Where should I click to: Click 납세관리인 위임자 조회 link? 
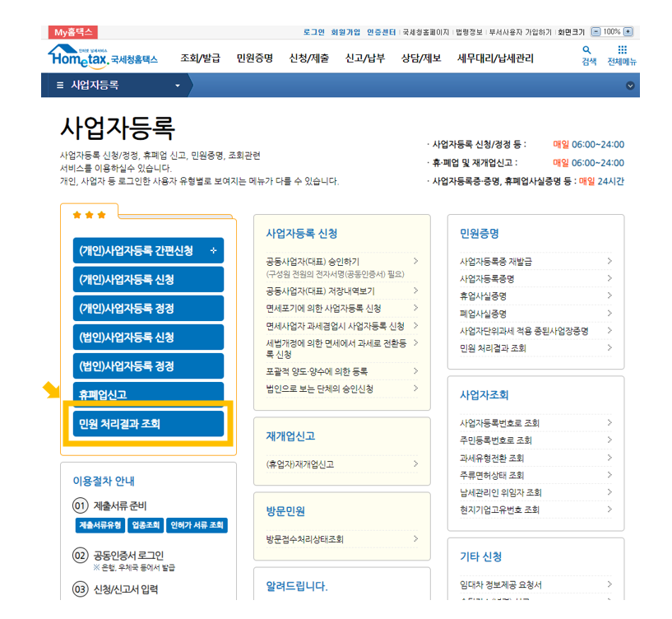point(501,492)
